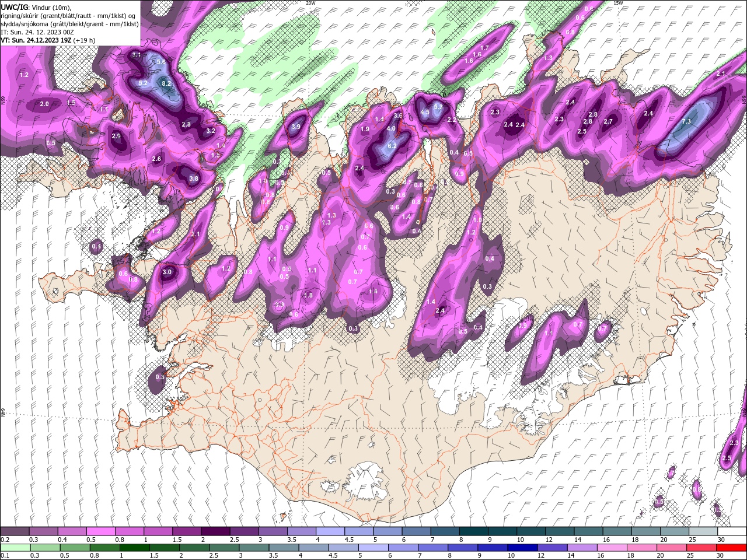Click the 15W longitude label on the top edge
This screenshot has height=560, width=747.
tap(618, 3)
